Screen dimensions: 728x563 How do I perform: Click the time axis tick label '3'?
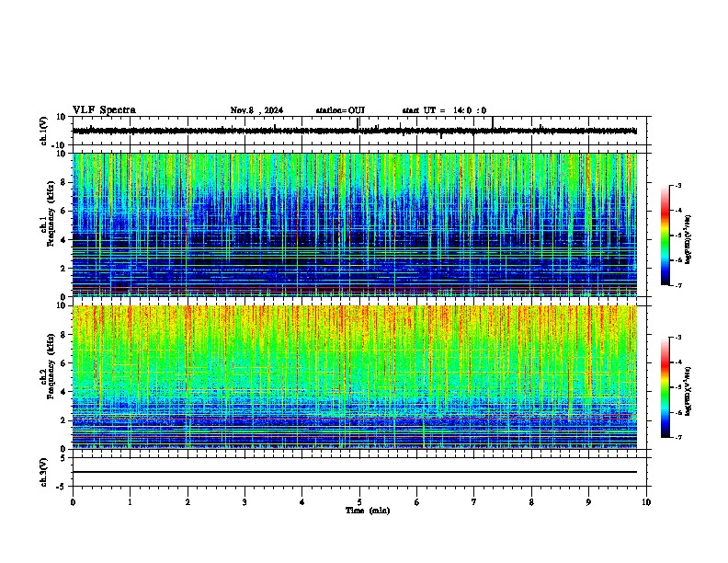[x=245, y=502]
